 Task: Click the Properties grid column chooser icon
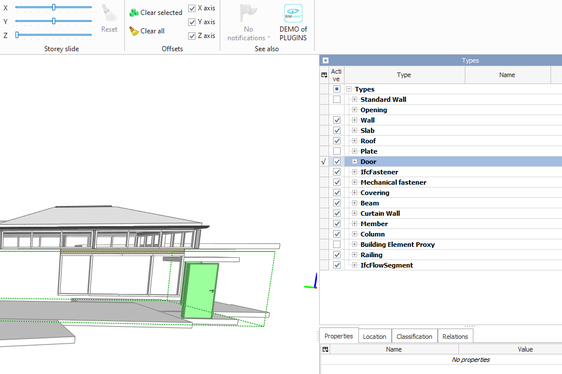(x=325, y=349)
